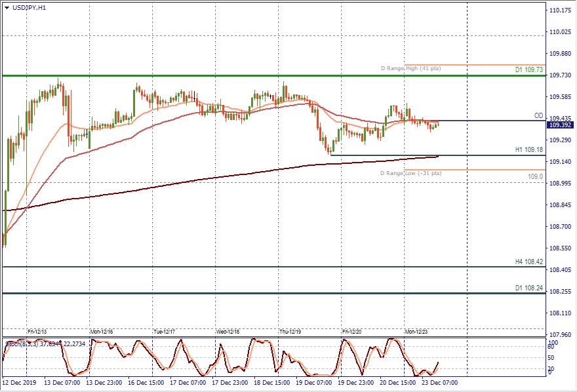This screenshot has height=392, width=577.
Task: Select the Fri-12/13 day marker
Action: tap(37, 332)
